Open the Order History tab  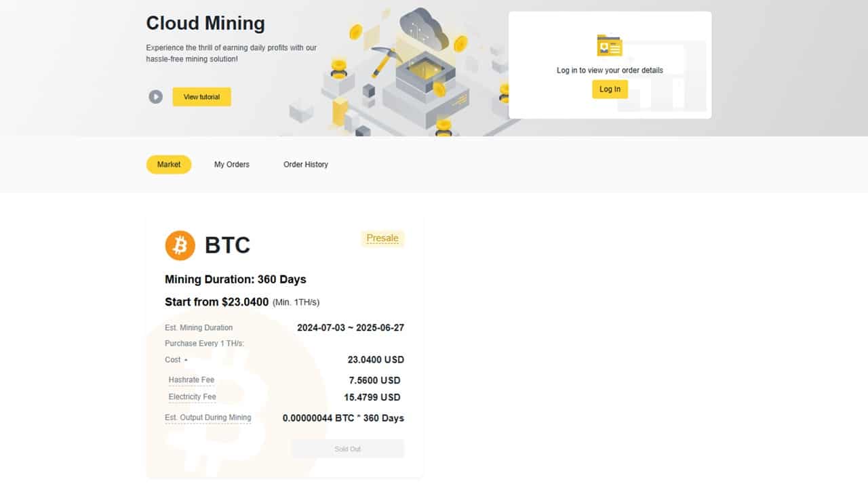click(x=305, y=165)
